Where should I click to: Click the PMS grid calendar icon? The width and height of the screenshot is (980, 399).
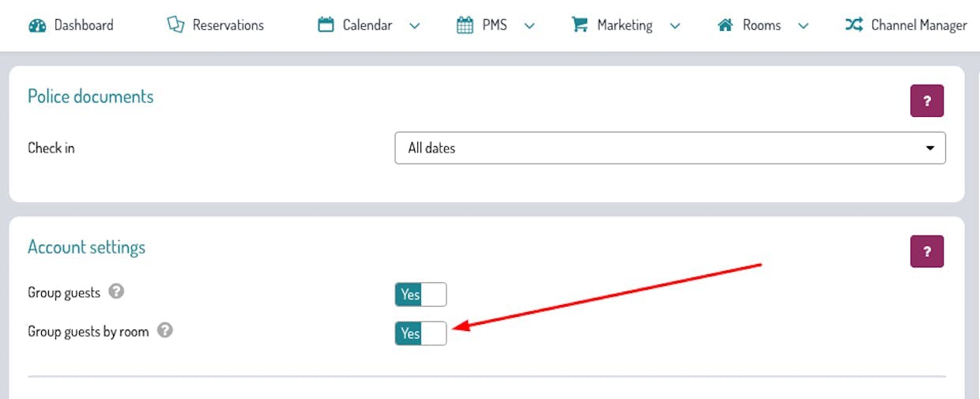465,25
